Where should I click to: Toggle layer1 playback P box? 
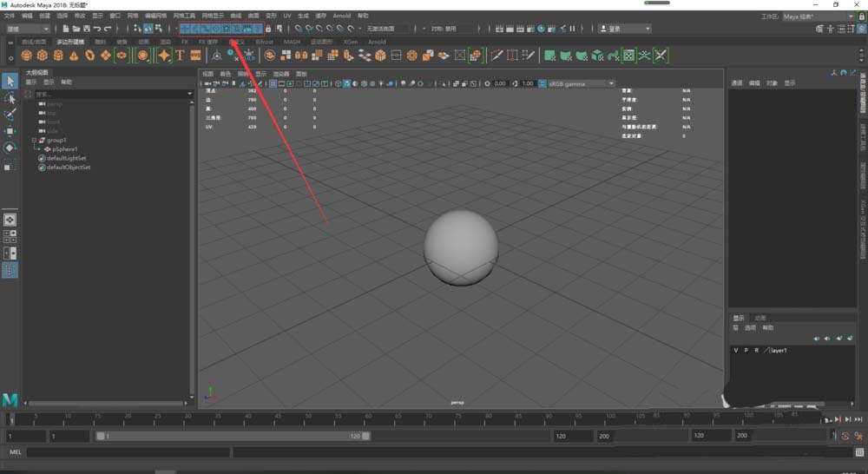click(x=746, y=350)
